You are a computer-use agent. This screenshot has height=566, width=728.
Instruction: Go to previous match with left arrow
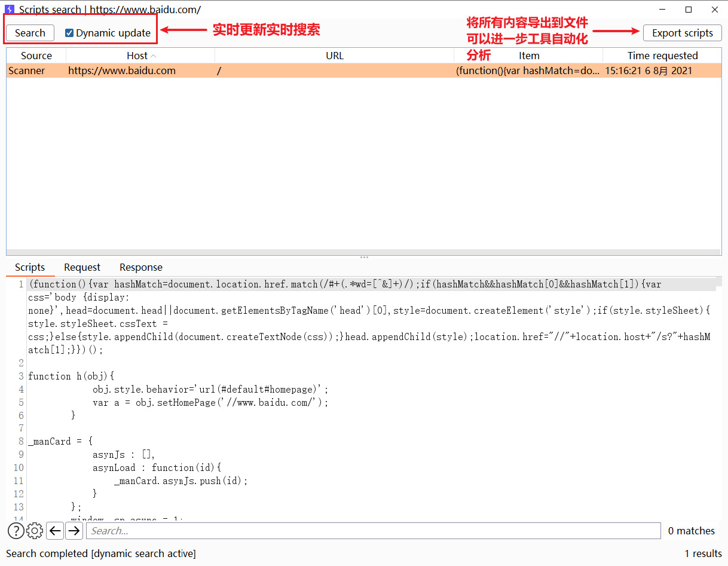coord(55,531)
